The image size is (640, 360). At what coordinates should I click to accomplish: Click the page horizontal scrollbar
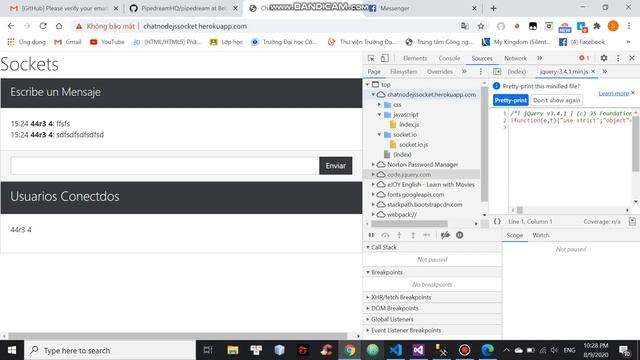point(178,336)
